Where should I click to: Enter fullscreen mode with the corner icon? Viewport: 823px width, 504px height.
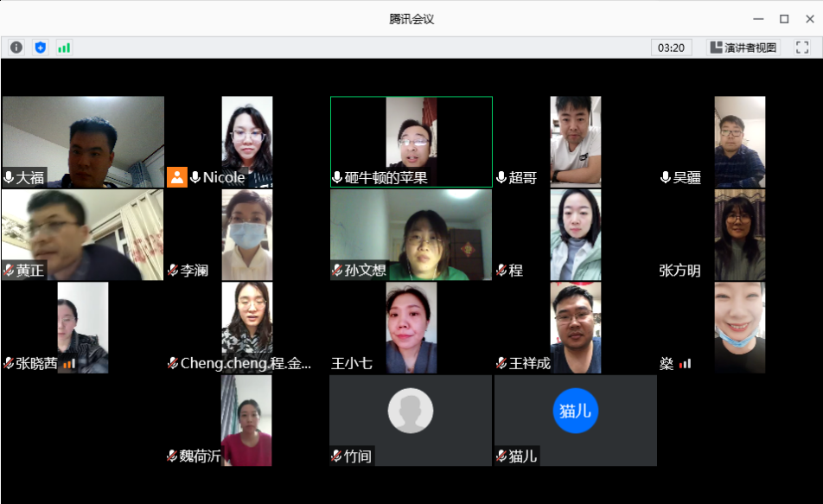point(801,48)
